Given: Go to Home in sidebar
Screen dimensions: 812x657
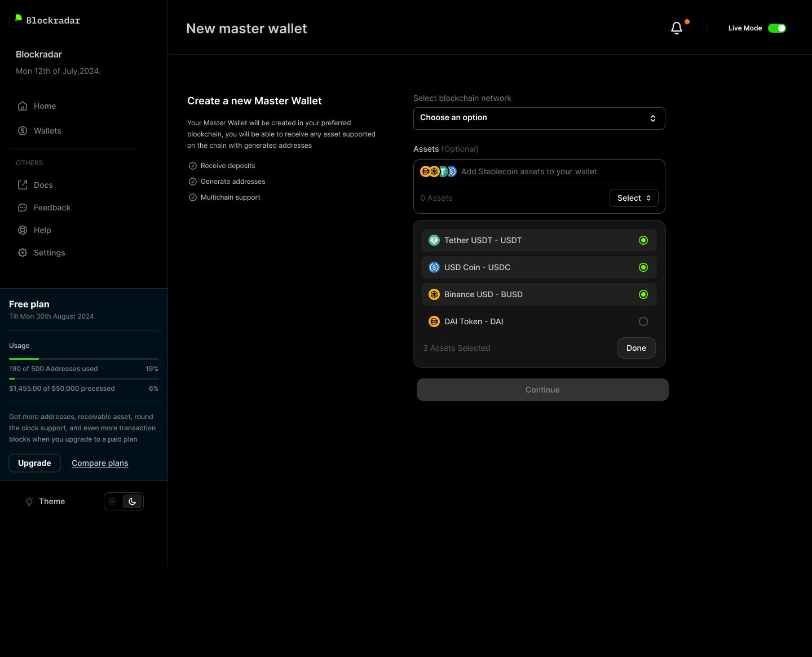Looking at the screenshot, I should (x=45, y=106).
